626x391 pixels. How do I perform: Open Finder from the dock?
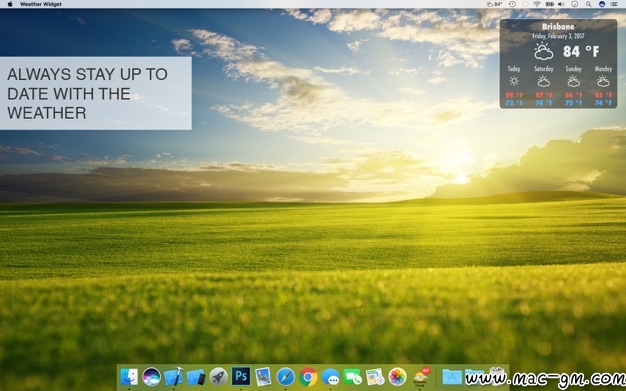[129, 377]
